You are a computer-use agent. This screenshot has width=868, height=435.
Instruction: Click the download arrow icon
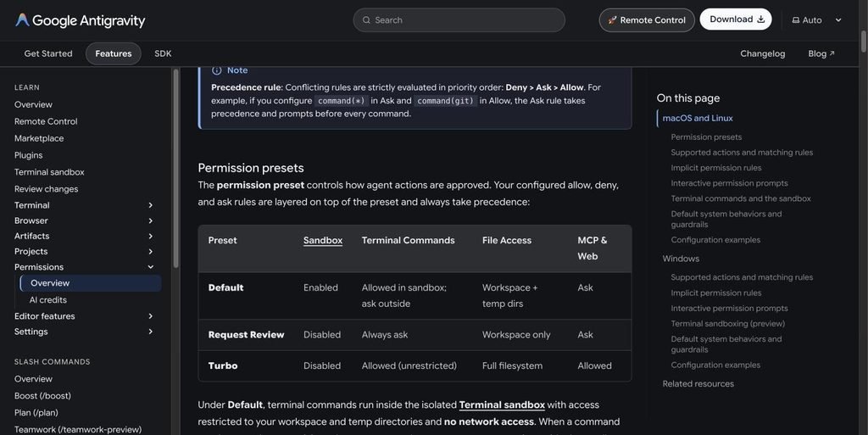pos(760,20)
